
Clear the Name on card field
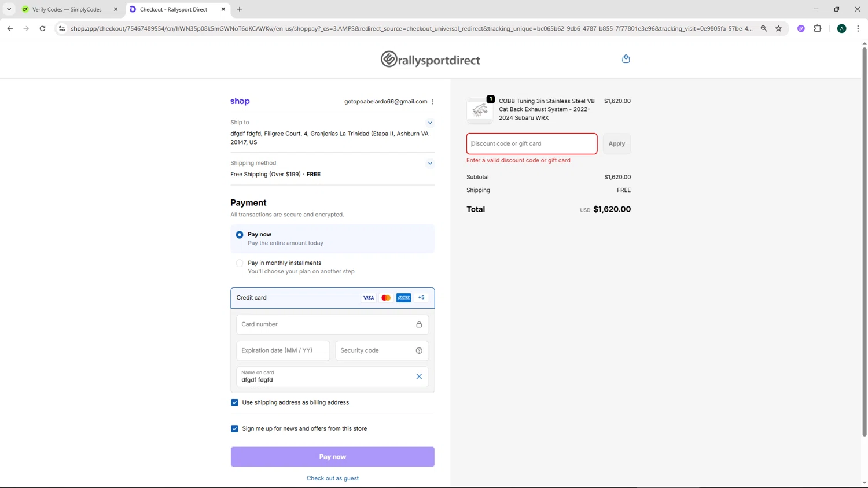pos(419,376)
